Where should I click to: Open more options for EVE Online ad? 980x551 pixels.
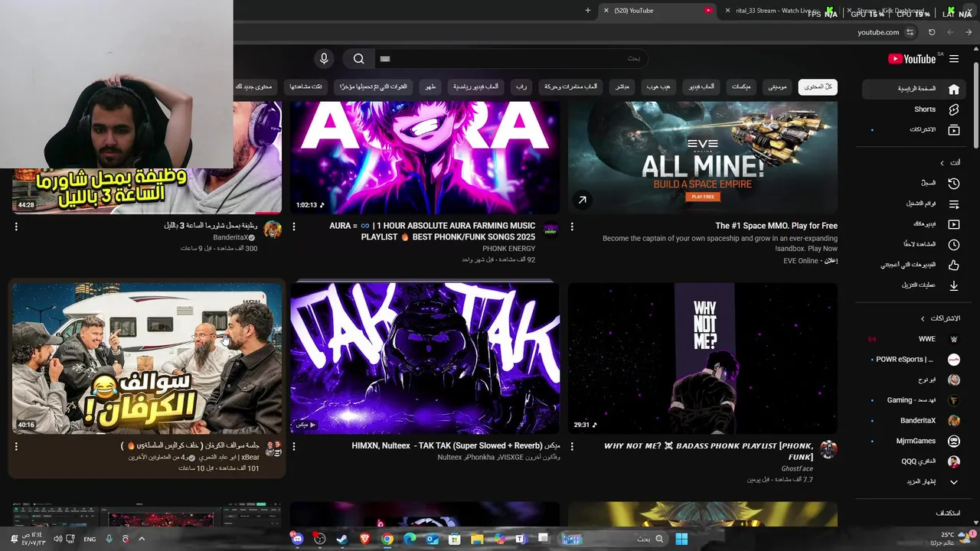(x=572, y=227)
